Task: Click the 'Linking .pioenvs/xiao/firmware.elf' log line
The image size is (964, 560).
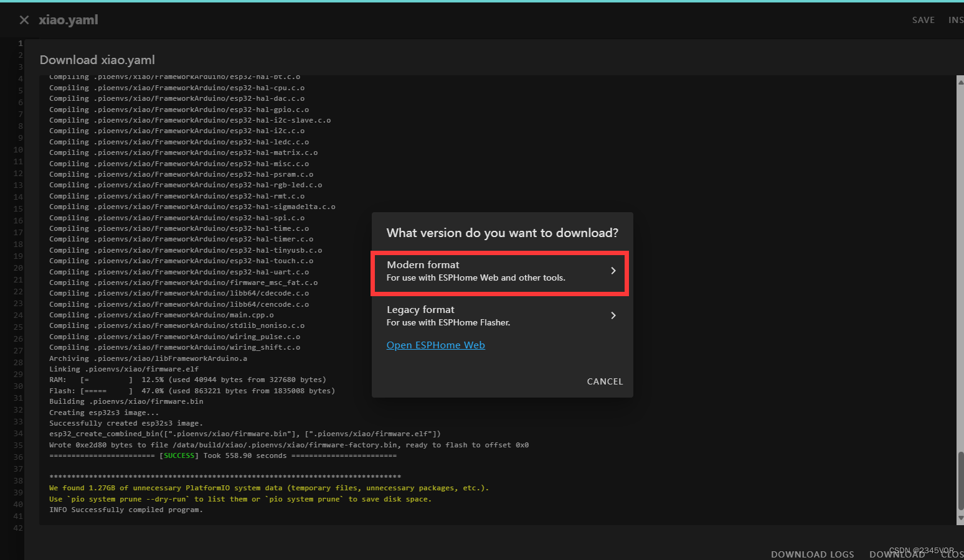Action: (x=124, y=370)
